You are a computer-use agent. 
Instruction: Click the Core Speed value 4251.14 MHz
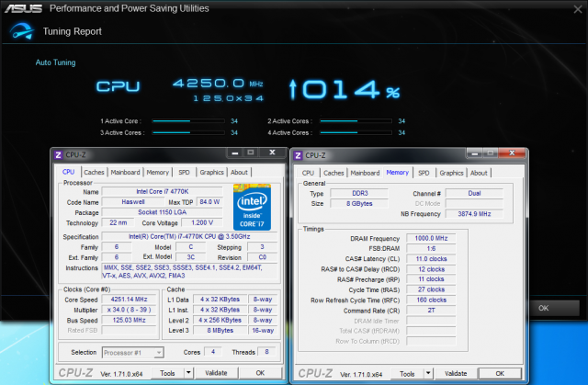tap(129, 300)
